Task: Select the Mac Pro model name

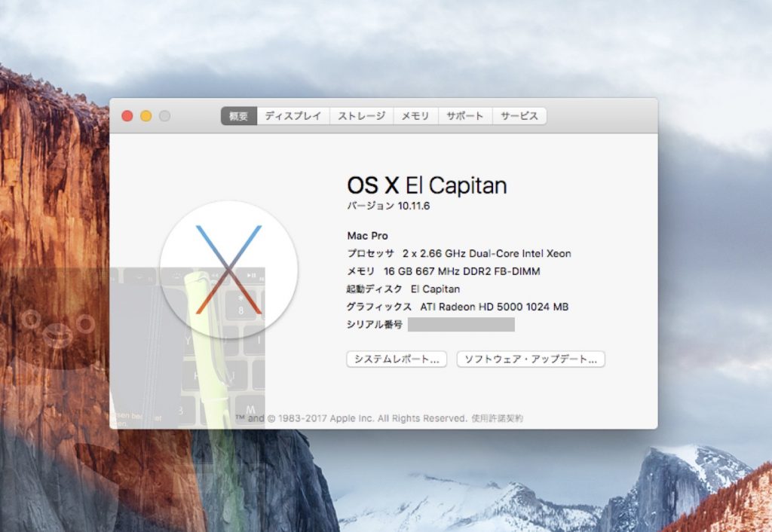Action: click(367, 236)
